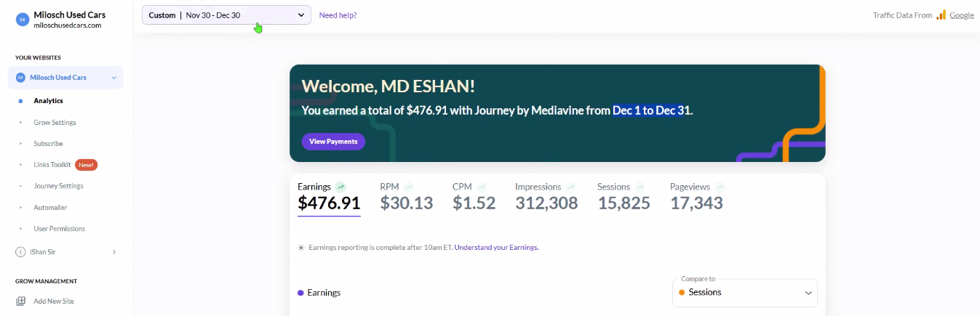This screenshot has width=980, height=316.
Task: Open Links Toolkit in sidebar
Action: pos(52,165)
